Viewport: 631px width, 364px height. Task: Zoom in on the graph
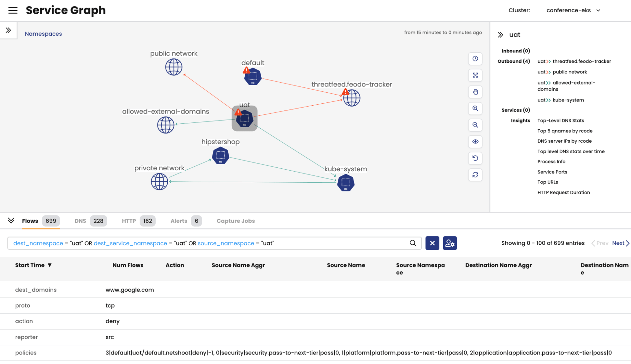[475, 109]
